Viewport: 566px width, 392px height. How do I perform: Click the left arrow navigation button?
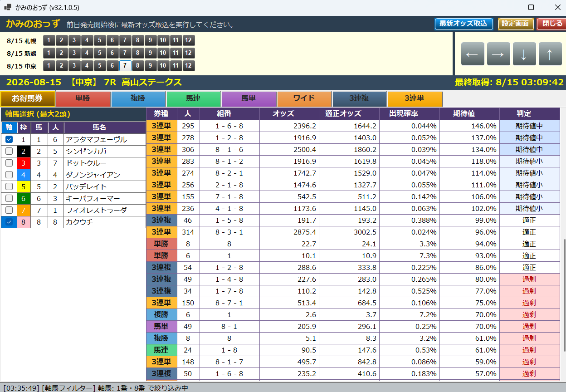coord(473,54)
